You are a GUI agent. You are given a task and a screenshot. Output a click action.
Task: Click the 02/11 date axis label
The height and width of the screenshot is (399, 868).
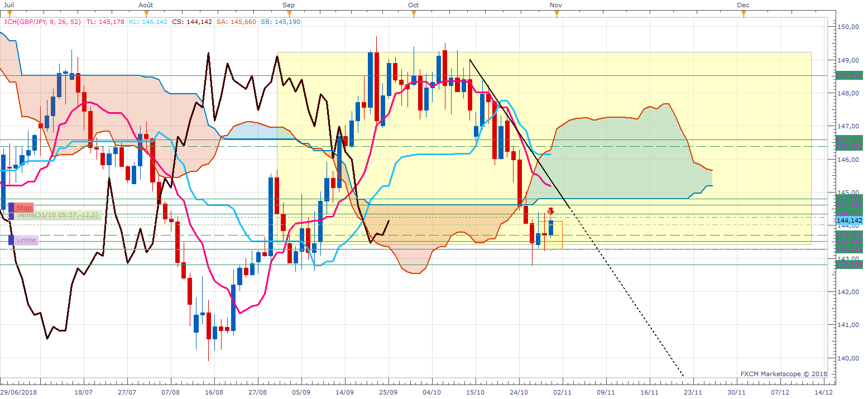point(563,393)
